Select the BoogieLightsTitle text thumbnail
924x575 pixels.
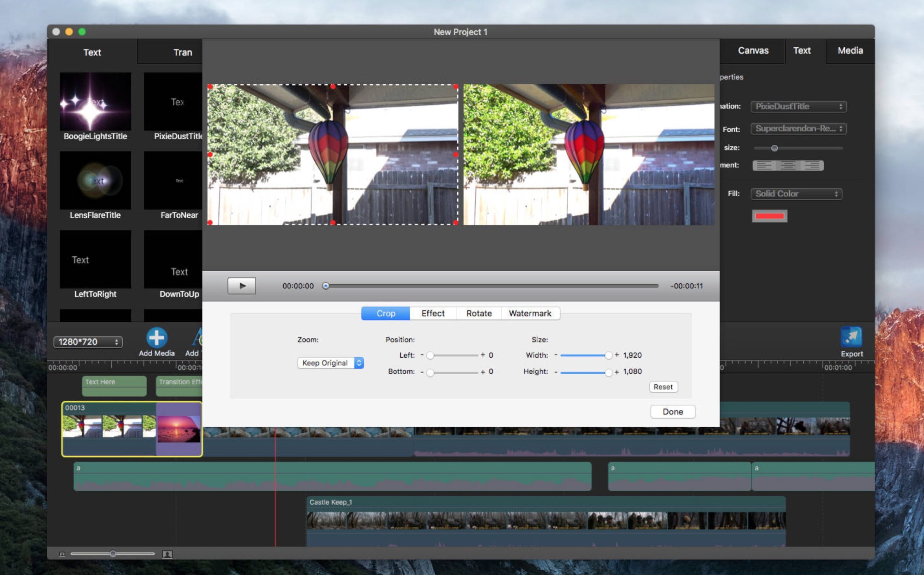click(x=95, y=101)
